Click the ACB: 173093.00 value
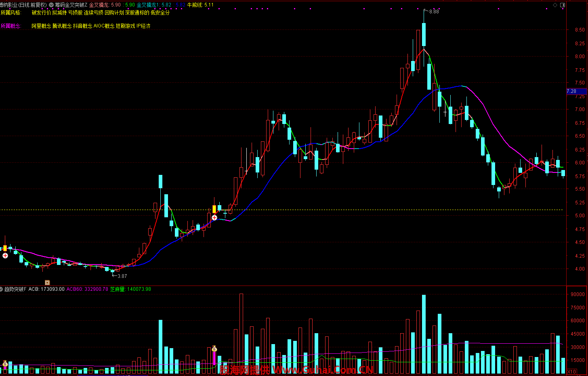The width and height of the screenshot is (588, 376). tap(46, 289)
